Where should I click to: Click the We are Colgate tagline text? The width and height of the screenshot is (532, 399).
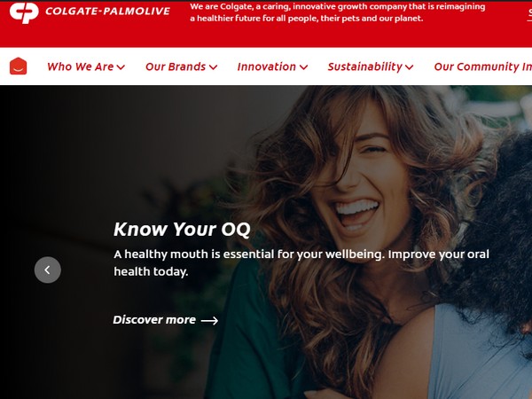(338, 12)
